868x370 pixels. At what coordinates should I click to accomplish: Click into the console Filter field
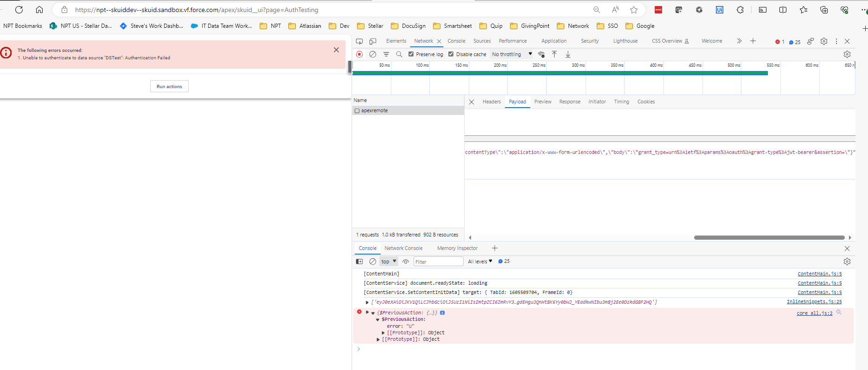(438, 262)
